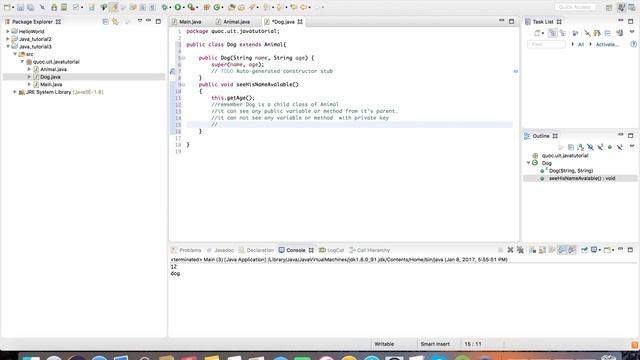Switch to the Animal.java editor tab
This screenshot has width=640, height=360.
click(236, 22)
